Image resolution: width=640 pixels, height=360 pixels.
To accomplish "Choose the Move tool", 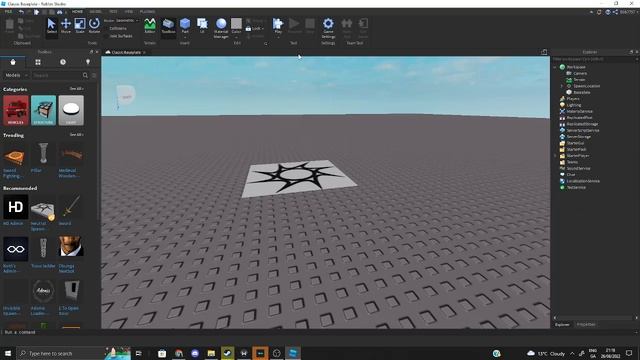I will point(66,26).
